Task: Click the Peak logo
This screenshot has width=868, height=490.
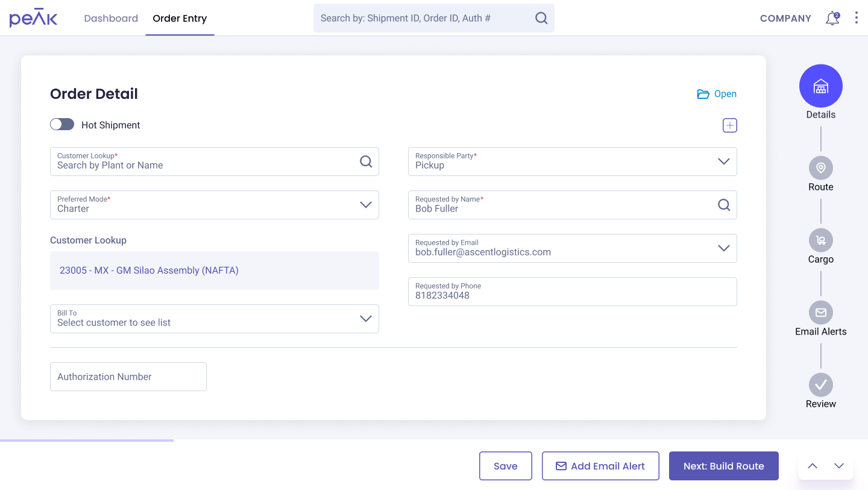Action: click(x=33, y=18)
